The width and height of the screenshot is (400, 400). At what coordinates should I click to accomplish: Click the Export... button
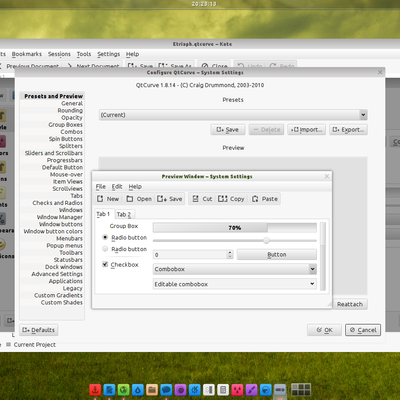click(x=348, y=130)
